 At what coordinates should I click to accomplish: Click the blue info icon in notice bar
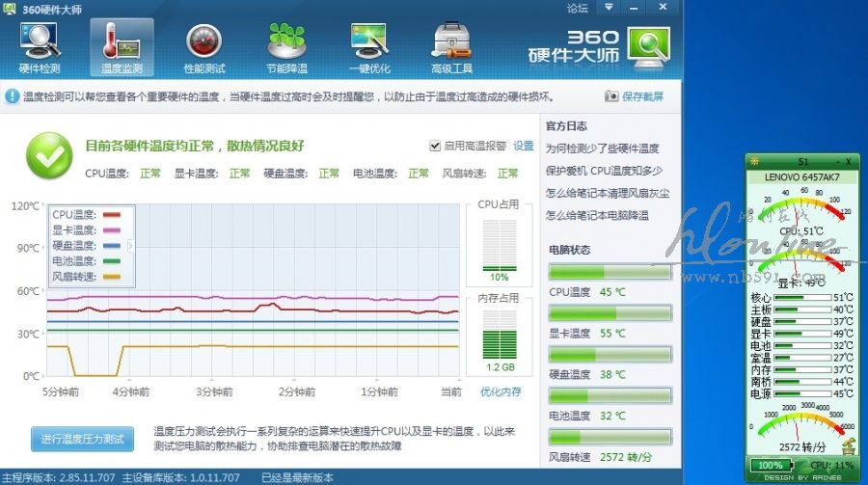click(12, 96)
